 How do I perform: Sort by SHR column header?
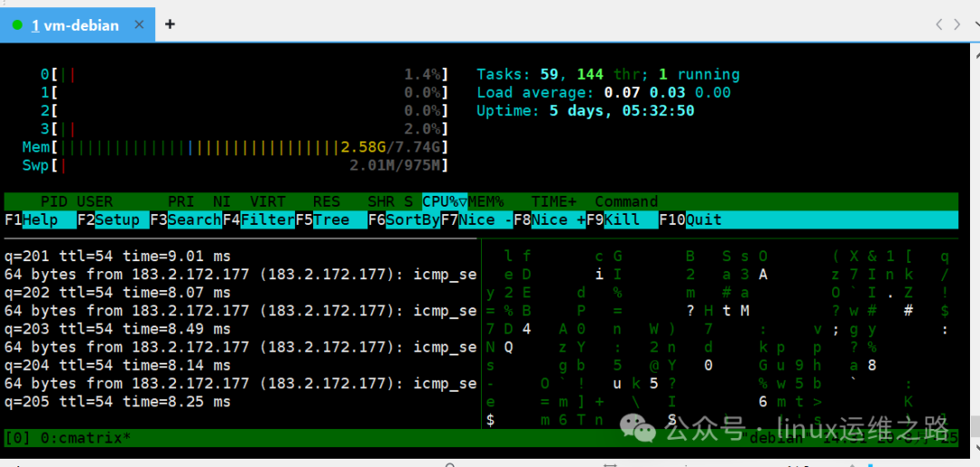(381, 201)
